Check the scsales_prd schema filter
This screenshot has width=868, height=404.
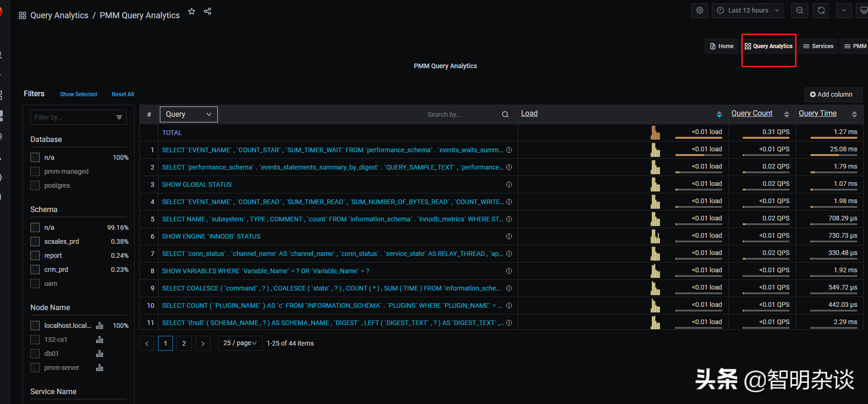coord(35,241)
